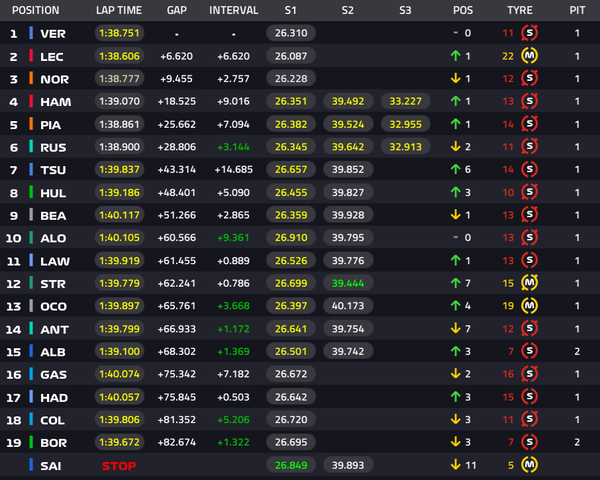Click the green team color bar next to HUL
Viewport: 600px width, 480px height.
tap(31, 192)
